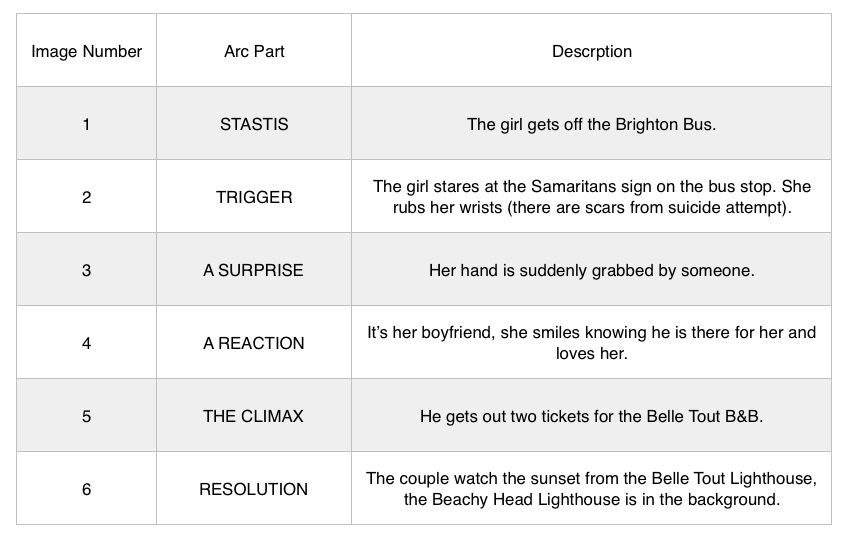The height and width of the screenshot is (539, 852).
Task: Click the Belle Tout B&B tickets description
Action: pos(591,416)
